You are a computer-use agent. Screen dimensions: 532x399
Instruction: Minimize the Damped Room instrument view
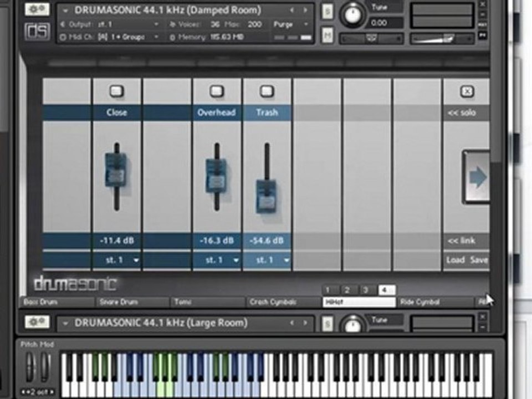[483, 15]
